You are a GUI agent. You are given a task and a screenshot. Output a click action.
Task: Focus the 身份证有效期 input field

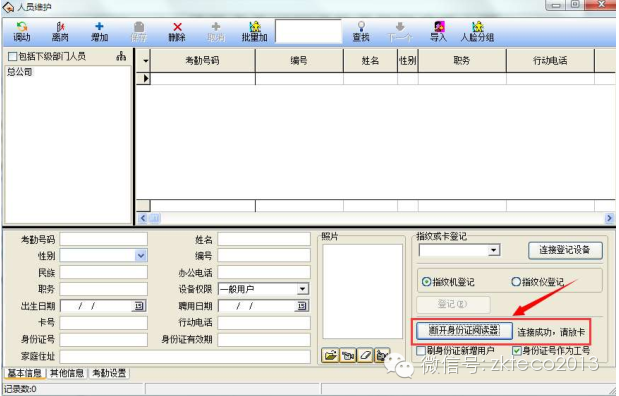coord(264,340)
